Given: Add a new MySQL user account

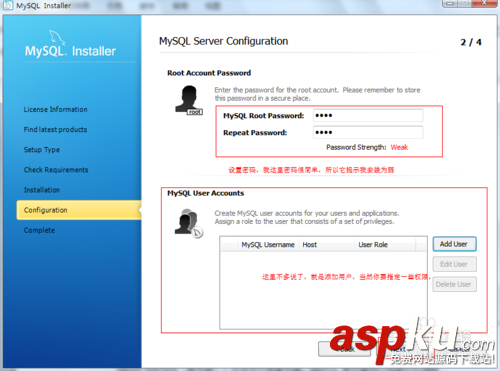Looking at the screenshot, I should pyautogui.click(x=454, y=244).
